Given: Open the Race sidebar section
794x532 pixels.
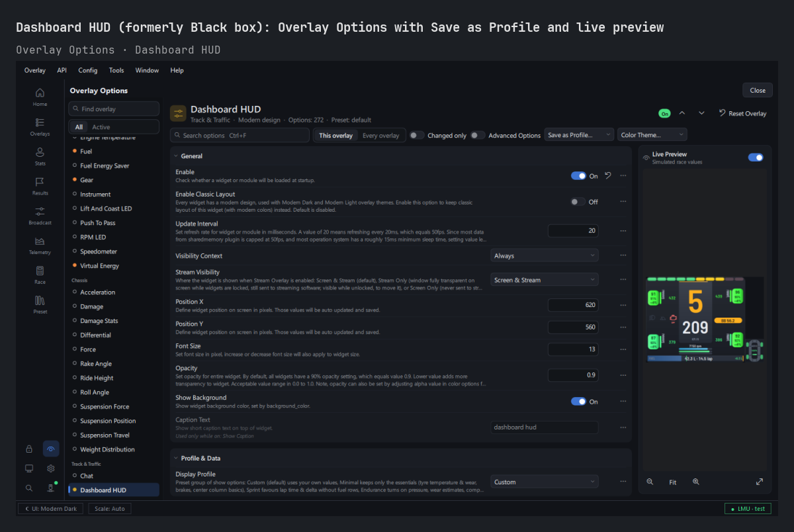Looking at the screenshot, I should coord(40,275).
